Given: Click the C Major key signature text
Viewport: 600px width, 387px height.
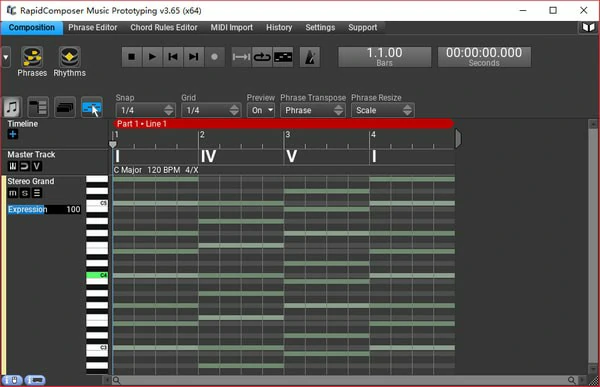Looking at the screenshot, I should coord(128,170).
